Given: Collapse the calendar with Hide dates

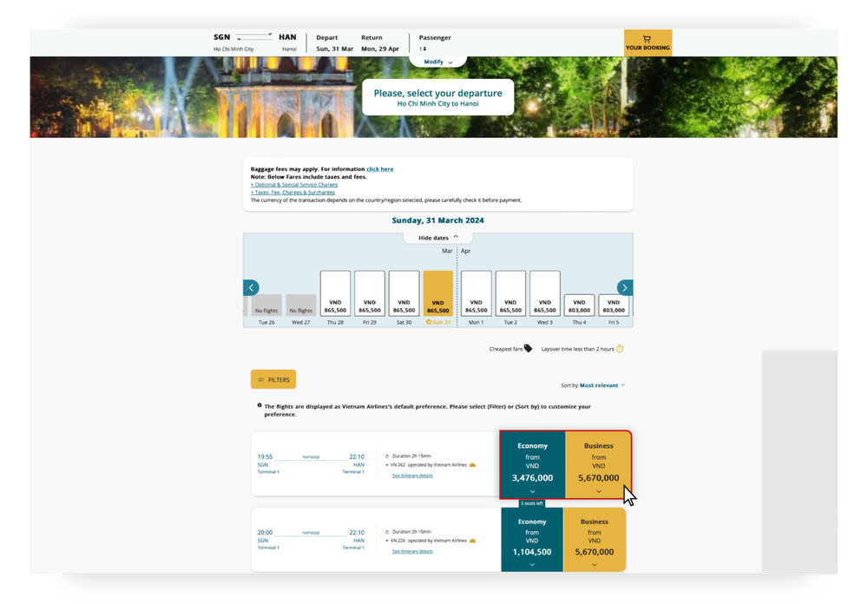Looking at the screenshot, I should tap(437, 238).
